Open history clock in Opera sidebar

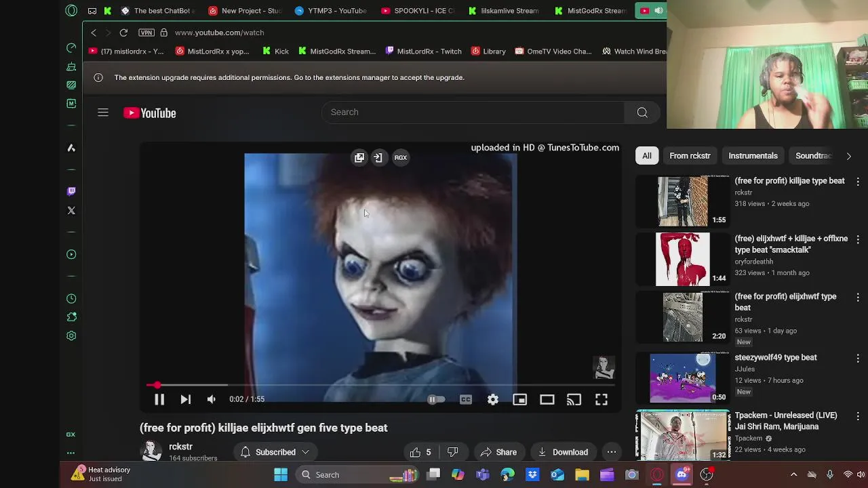point(71,299)
